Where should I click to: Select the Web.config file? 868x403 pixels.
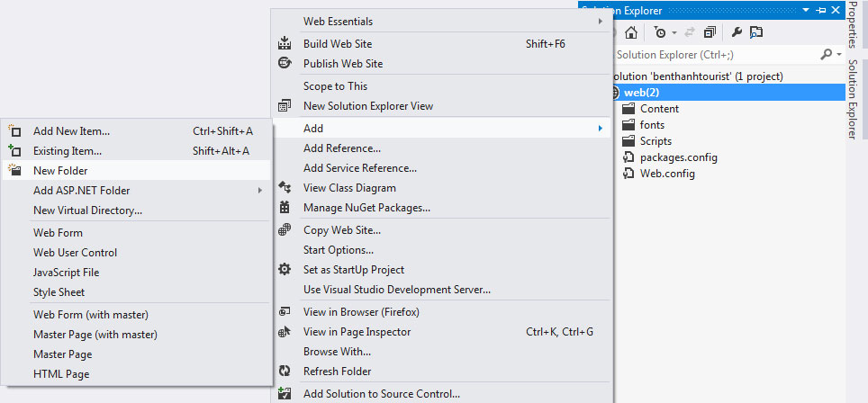click(x=667, y=174)
